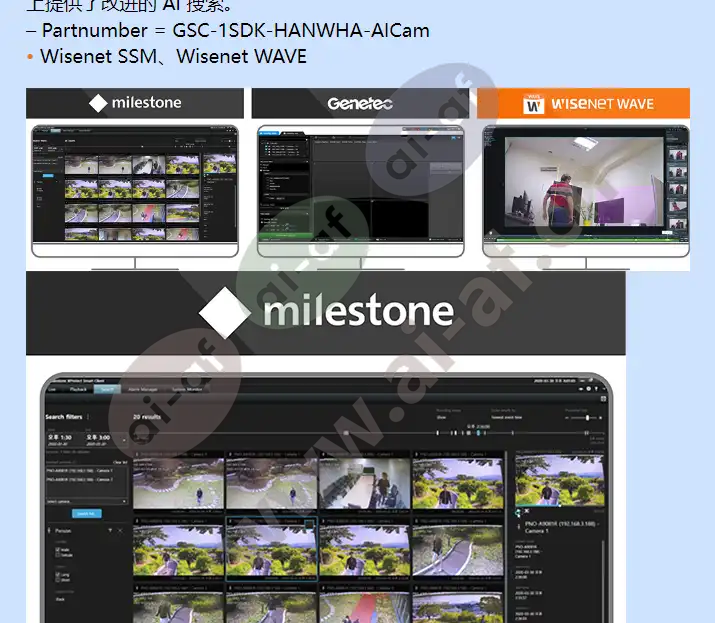Click the PNO-A9081R Camera 1 title
This screenshot has height=623, width=715.
(560, 527)
